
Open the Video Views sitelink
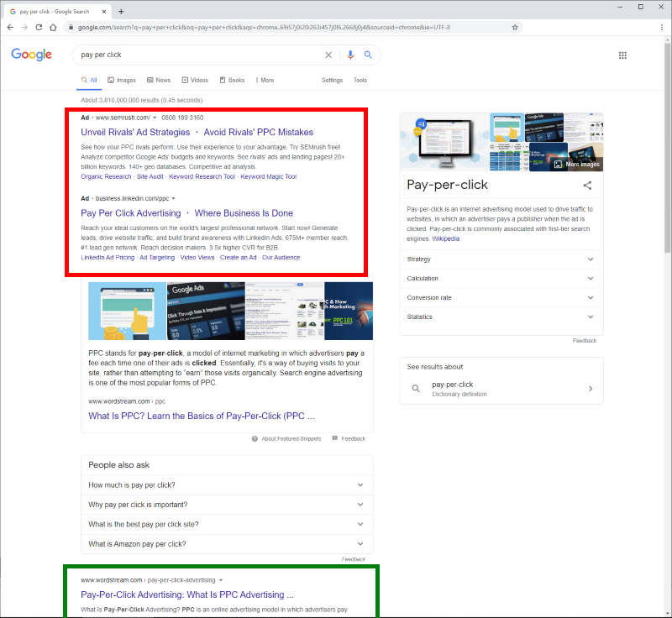point(197,258)
